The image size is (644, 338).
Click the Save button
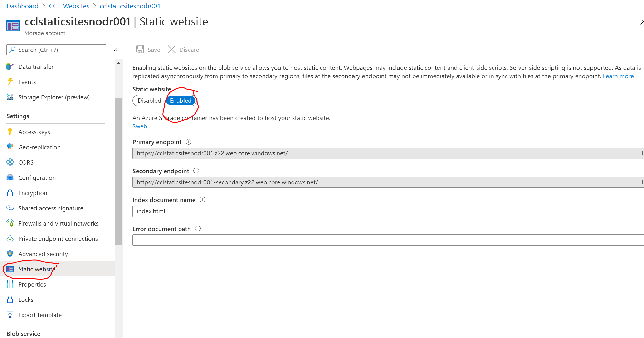click(148, 50)
